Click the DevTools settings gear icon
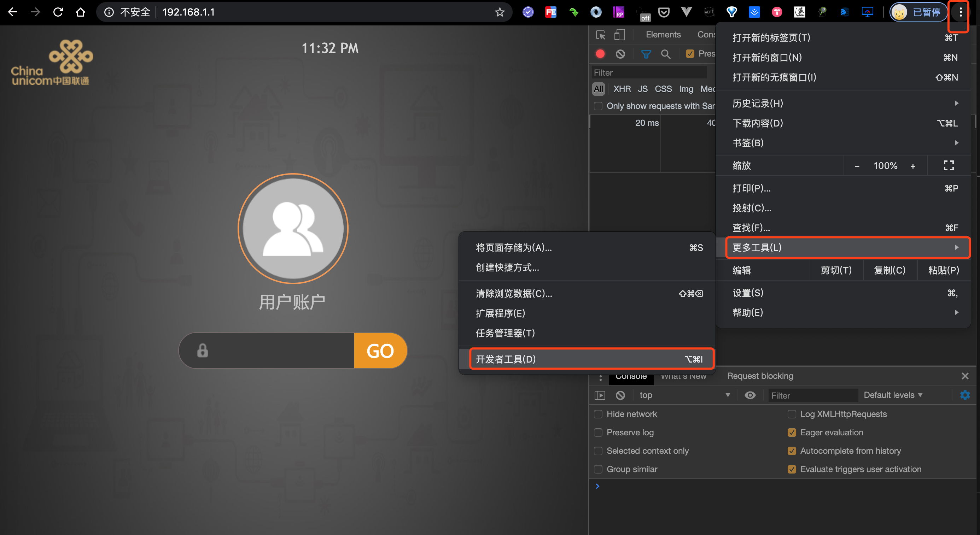The width and height of the screenshot is (980, 535). click(x=965, y=395)
